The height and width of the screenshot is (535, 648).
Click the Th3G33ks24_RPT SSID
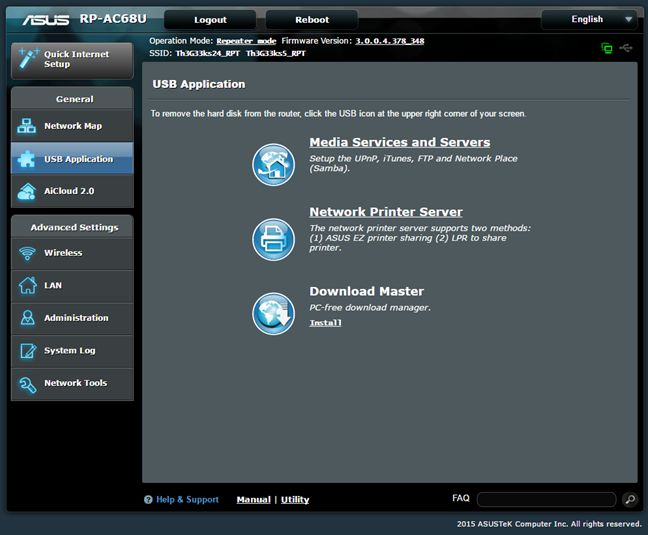207,53
